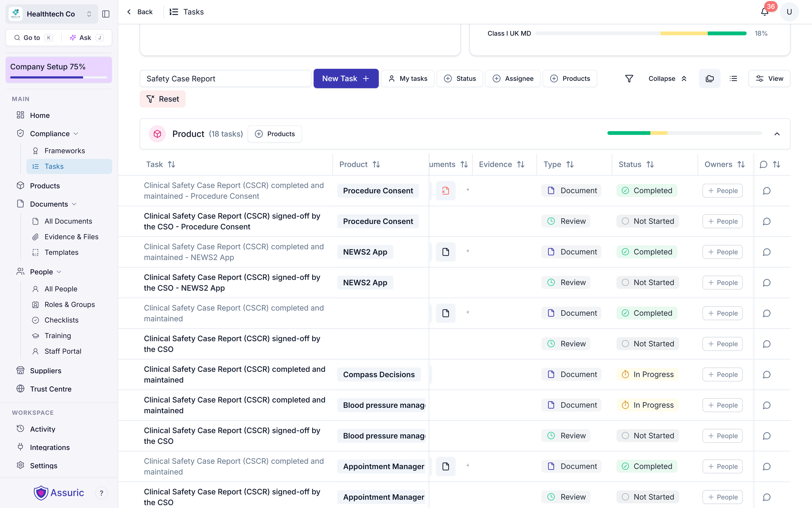Open the Healthtech Co workspace switcher
The width and height of the screenshot is (812, 508).
pos(52,14)
